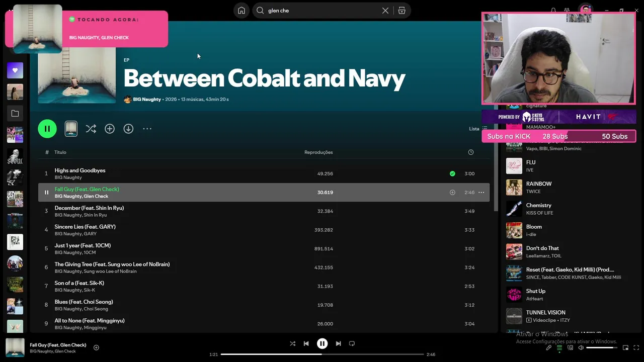Add now-playing song to Liked Songs

96,347
